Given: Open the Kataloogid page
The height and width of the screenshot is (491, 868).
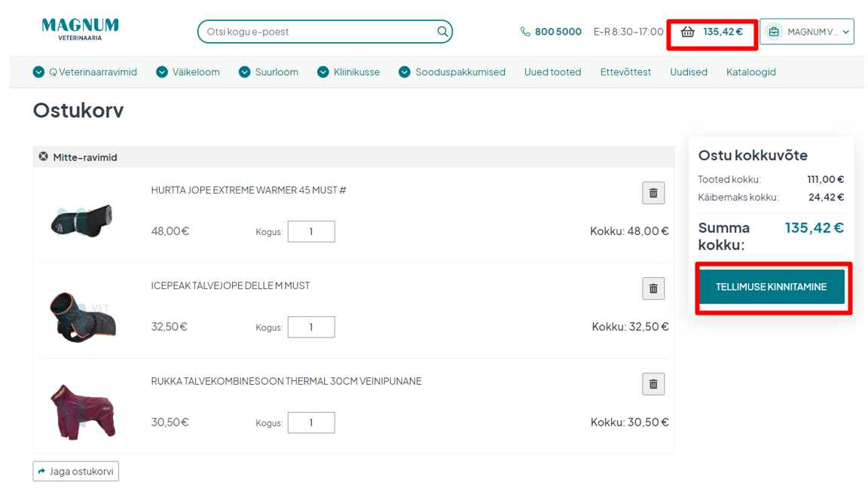Looking at the screenshot, I should coord(751,72).
